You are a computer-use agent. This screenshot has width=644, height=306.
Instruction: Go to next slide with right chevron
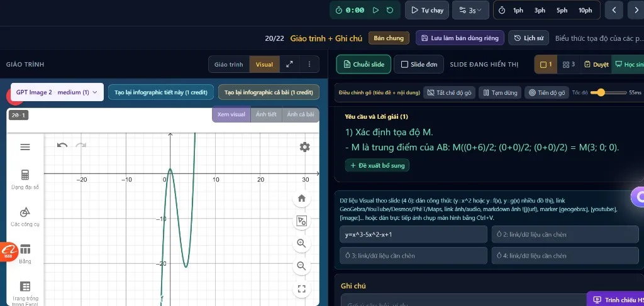click(x=636, y=10)
